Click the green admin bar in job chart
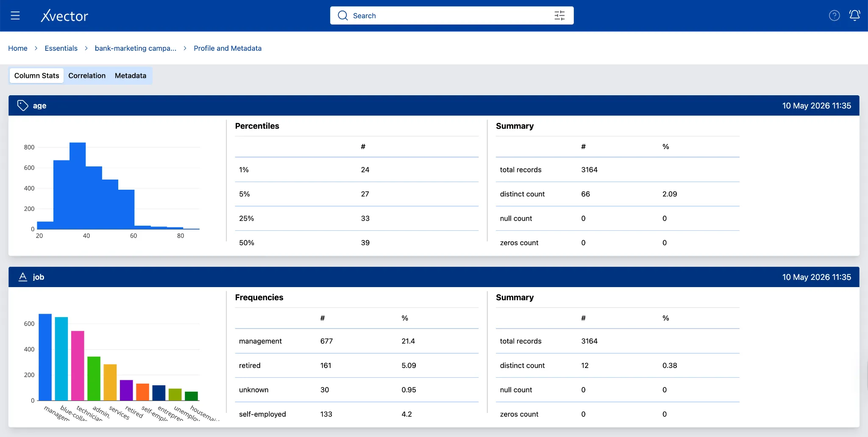Screen dimensions: 868x437 (94, 379)
